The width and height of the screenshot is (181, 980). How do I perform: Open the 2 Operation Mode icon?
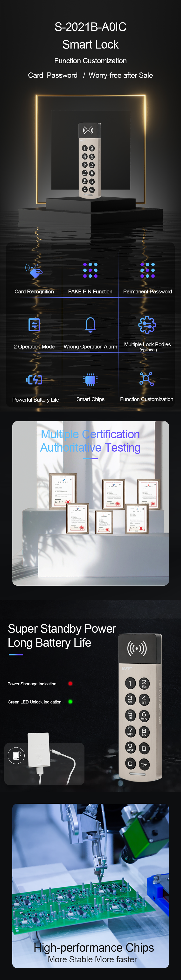34,325
